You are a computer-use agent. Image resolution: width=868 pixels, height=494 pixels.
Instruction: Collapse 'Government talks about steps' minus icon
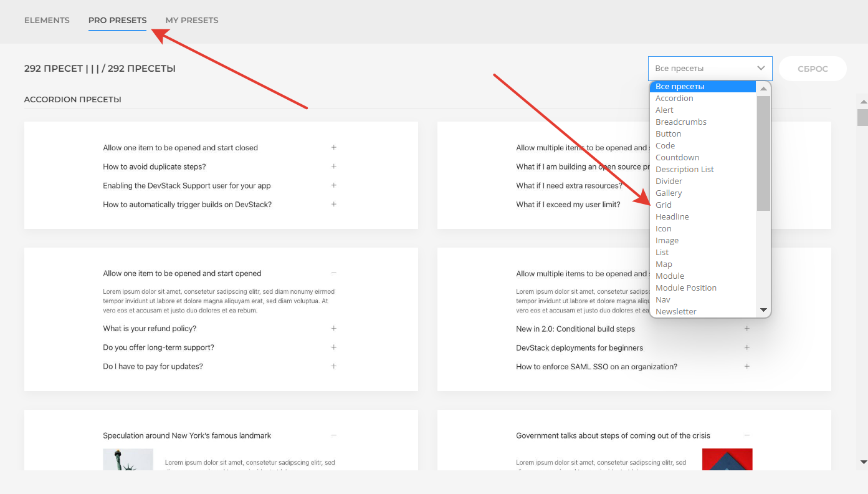[747, 435]
